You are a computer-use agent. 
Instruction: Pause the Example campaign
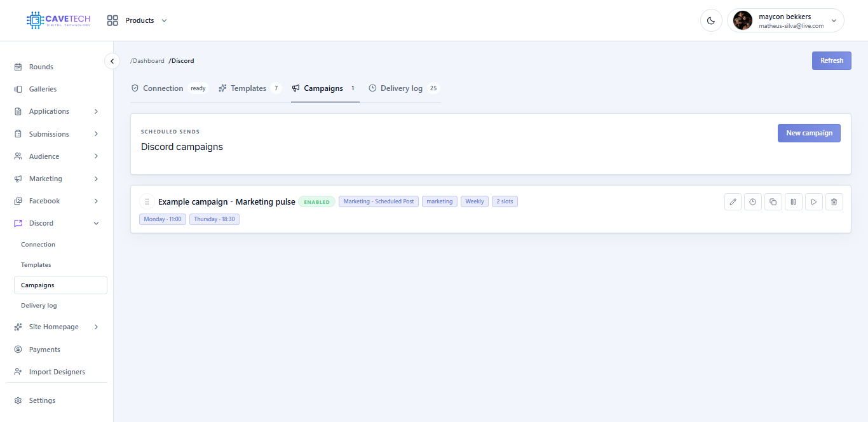[794, 202]
